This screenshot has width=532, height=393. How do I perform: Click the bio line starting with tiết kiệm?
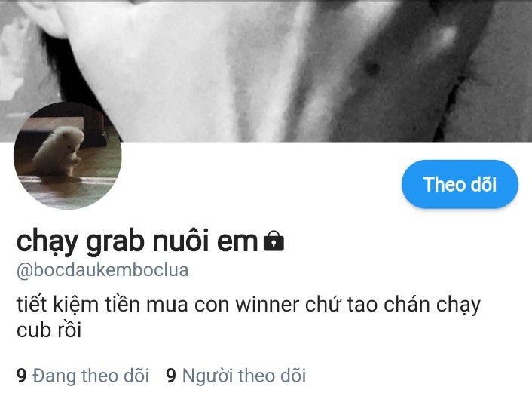tap(249, 305)
